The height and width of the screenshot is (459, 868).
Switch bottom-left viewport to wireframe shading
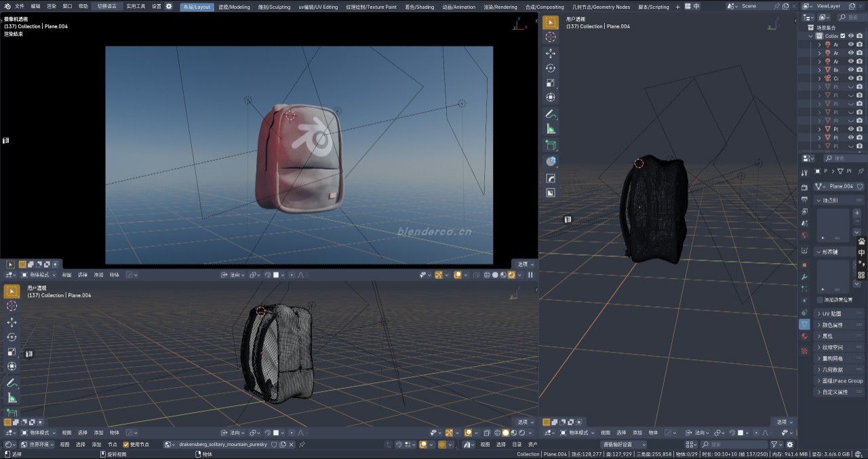[498, 433]
